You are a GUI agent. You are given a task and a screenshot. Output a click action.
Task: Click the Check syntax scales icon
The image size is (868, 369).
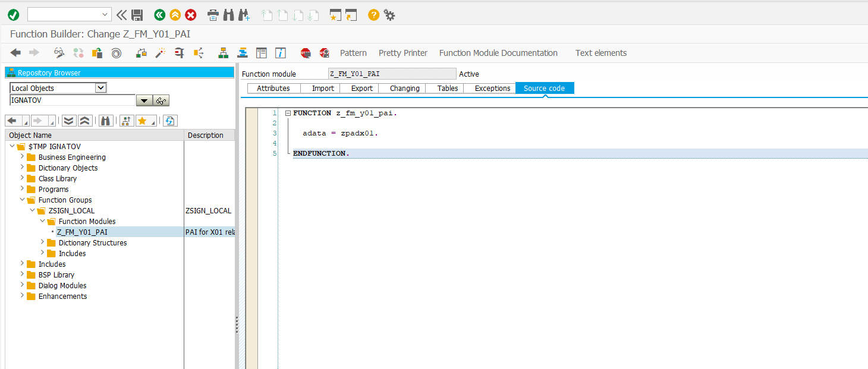click(x=141, y=53)
